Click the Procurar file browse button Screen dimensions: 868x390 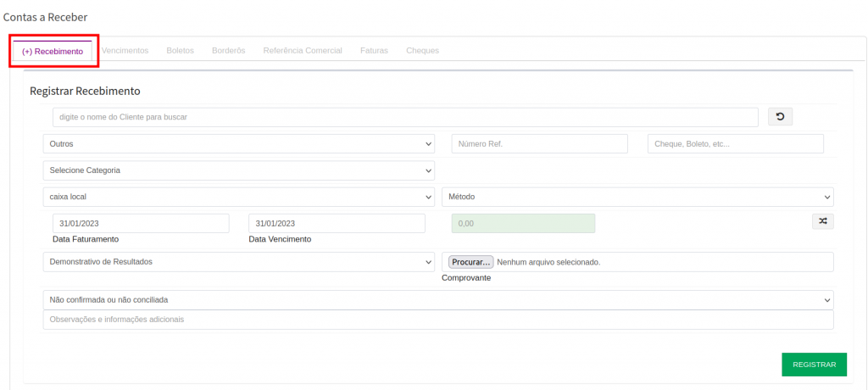470,262
